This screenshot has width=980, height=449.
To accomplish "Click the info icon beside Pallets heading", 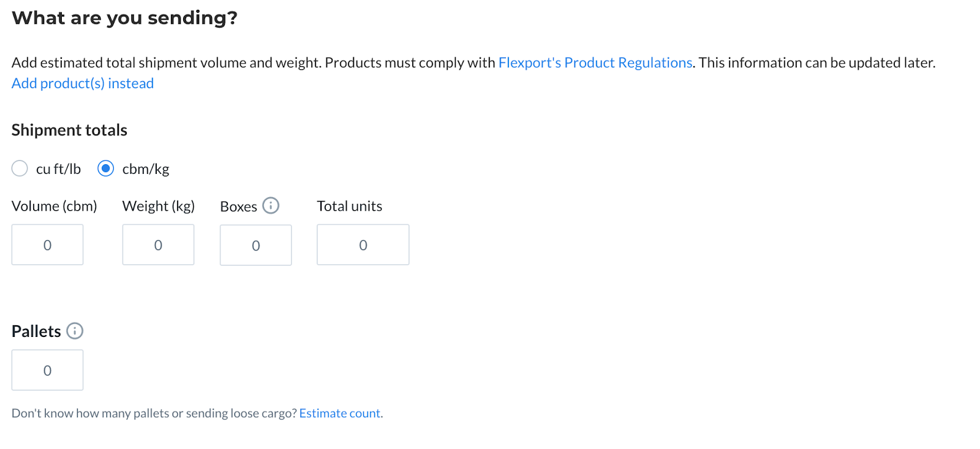I will [x=75, y=331].
